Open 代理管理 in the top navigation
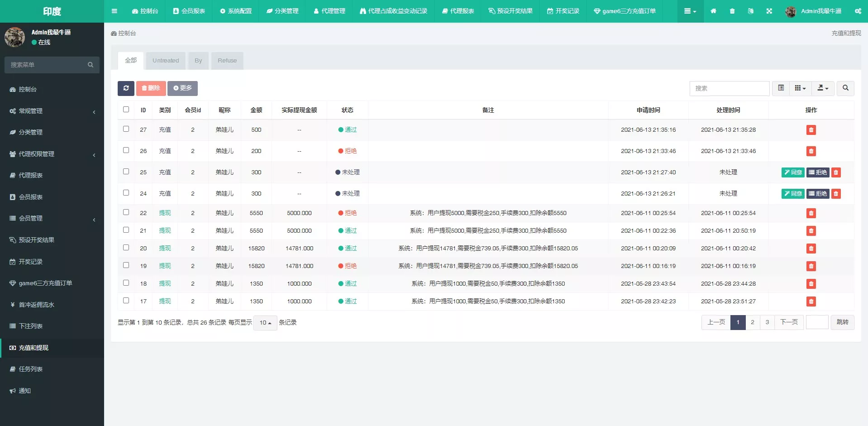The height and width of the screenshot is (426, 868). tap(329, 11)
